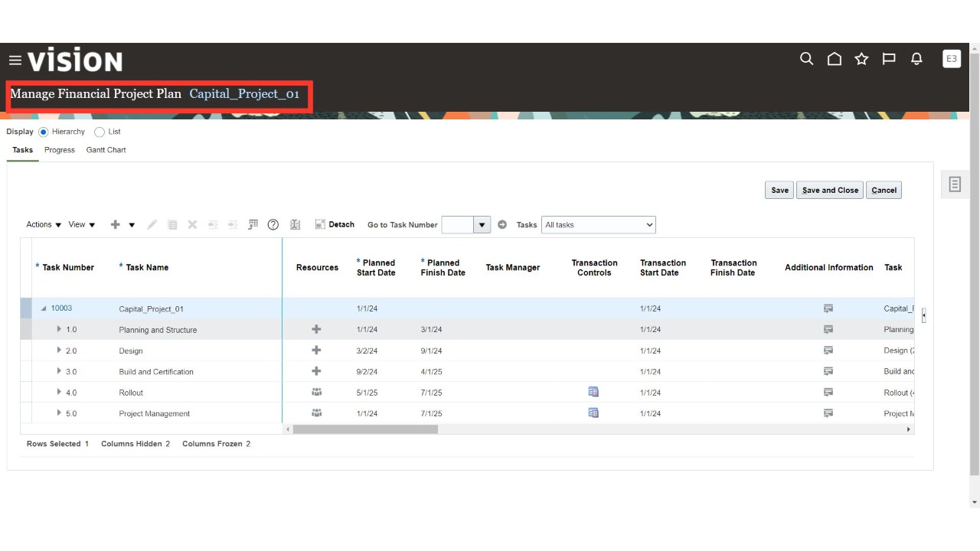This screenshot has width=980, height=551.
Task: Select the Rollout task name cell
Action: (131, 393)
